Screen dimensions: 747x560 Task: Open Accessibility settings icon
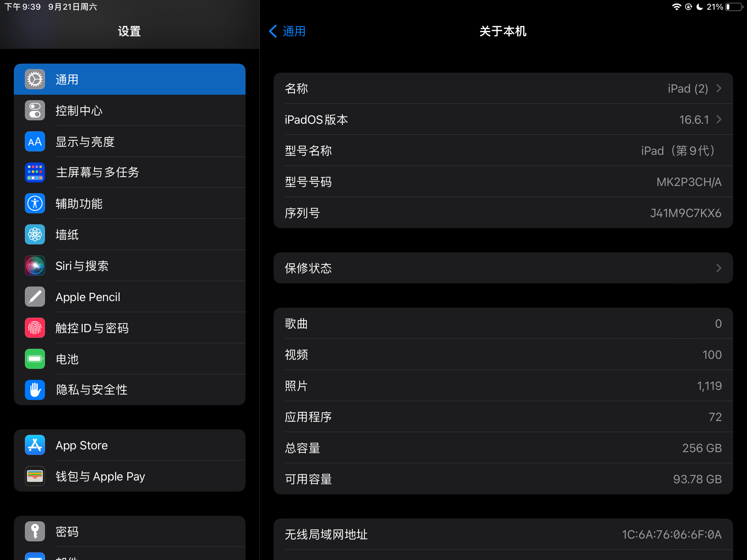(x=35, y=203)
